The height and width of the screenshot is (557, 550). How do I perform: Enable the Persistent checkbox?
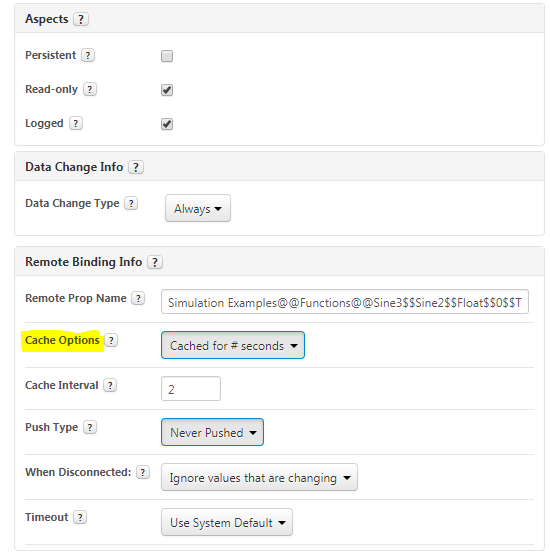(x=167, y=56)
